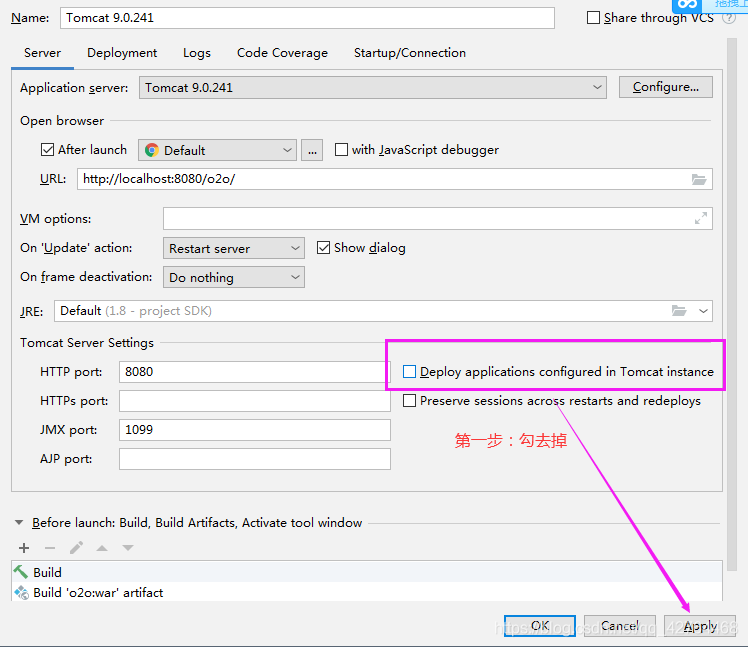Click the help question mark icon
Screen dimensions: 748x647
point(728,18)
